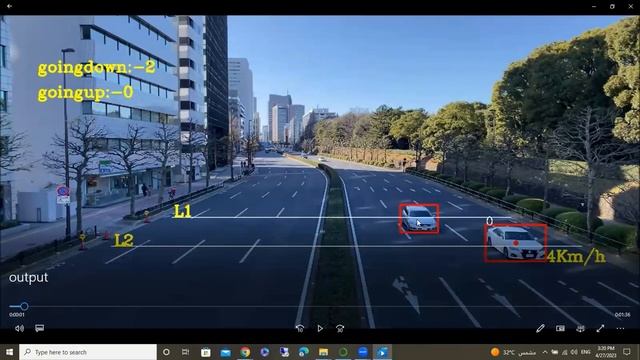Screen dimensions: 640x360
Task: Open the subtitles and captions menu
Action: 40,328
